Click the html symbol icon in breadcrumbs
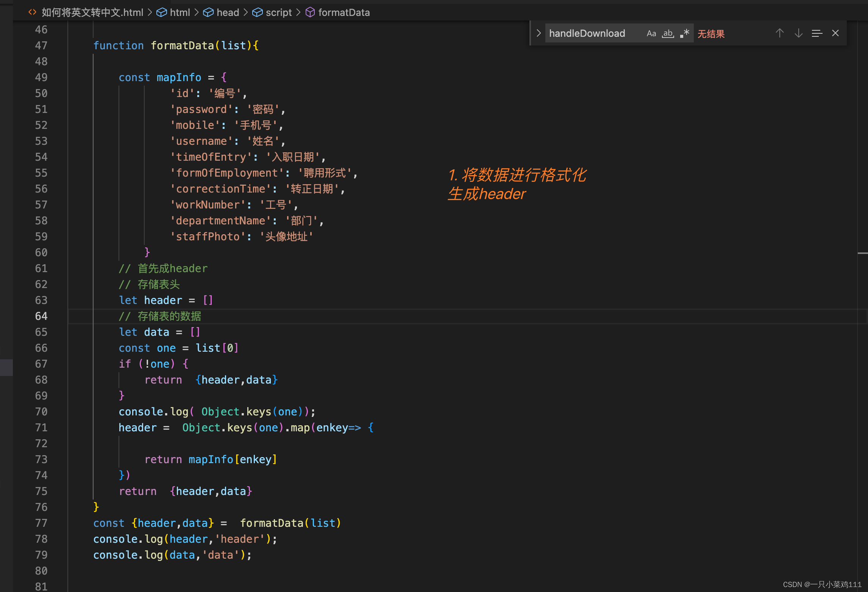This screenshot has width=868, height=592. (x=162, y=13)
